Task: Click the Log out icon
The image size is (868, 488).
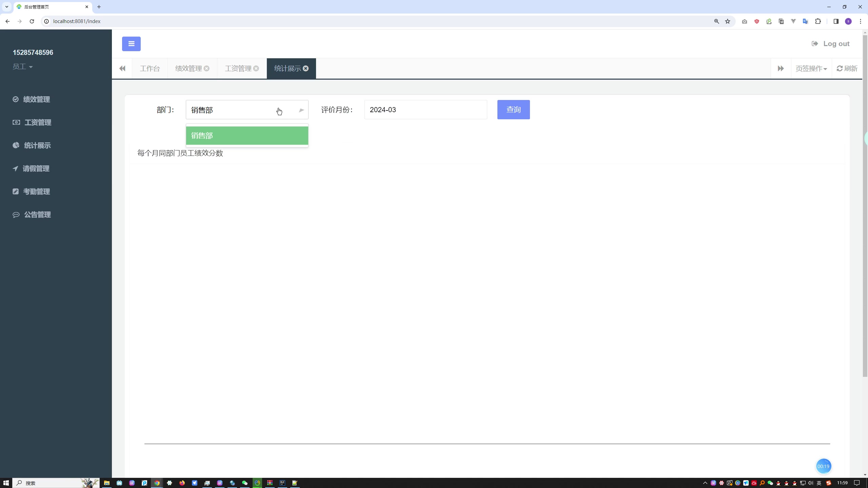Action: point(815,43)
